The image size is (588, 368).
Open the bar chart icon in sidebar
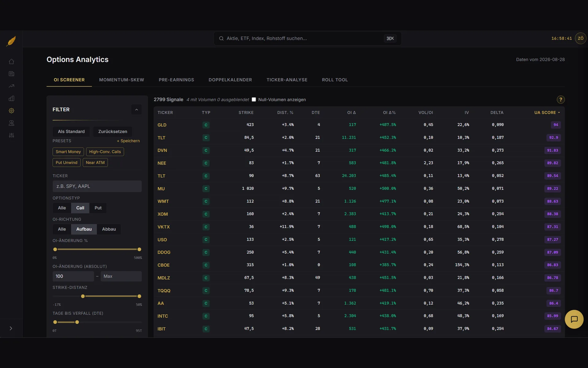11,98
